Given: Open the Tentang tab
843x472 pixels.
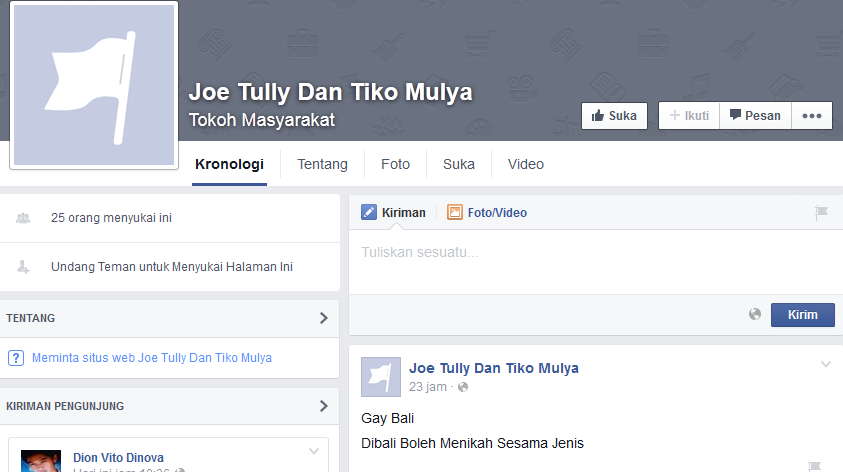Looking at the screenshot, I should pyautogui.click(x=323, y=165).
